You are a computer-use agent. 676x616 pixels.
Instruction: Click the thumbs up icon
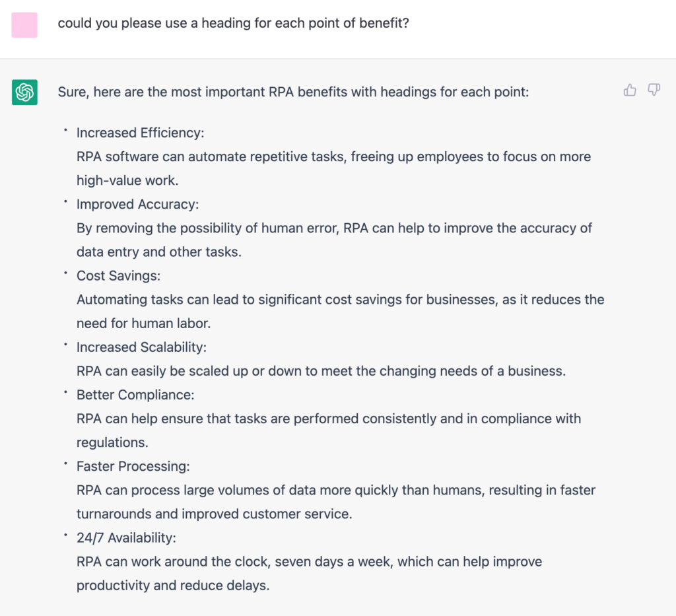630,90
